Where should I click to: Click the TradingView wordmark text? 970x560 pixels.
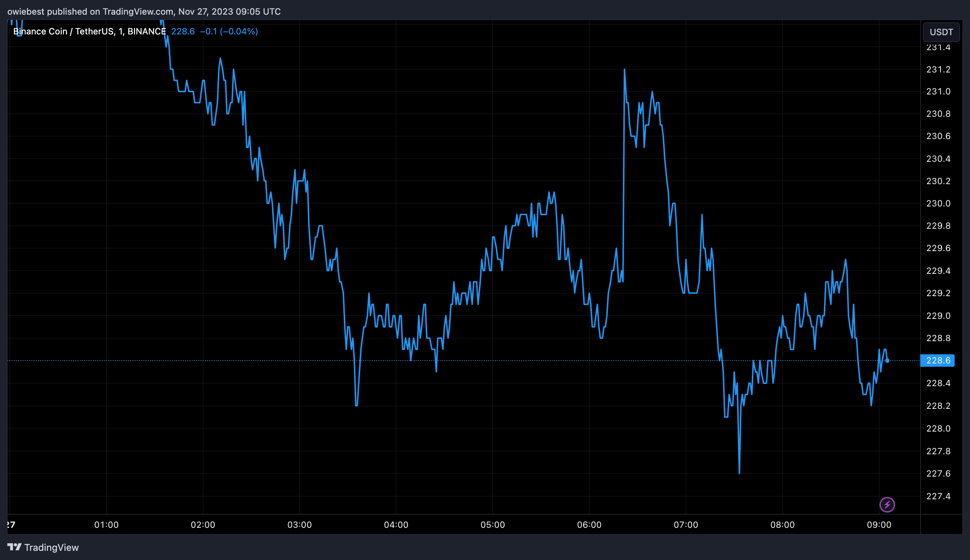point(51,547)
